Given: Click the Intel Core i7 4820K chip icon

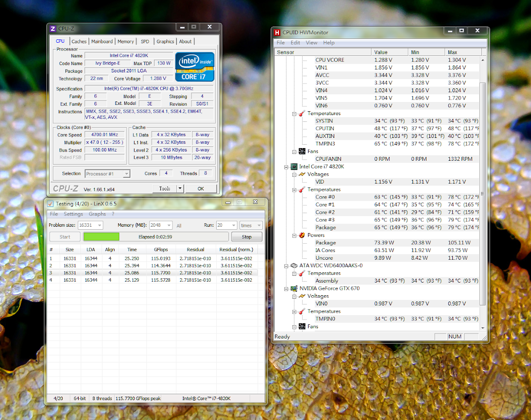Looking at the screenshot, I should 294,167.
